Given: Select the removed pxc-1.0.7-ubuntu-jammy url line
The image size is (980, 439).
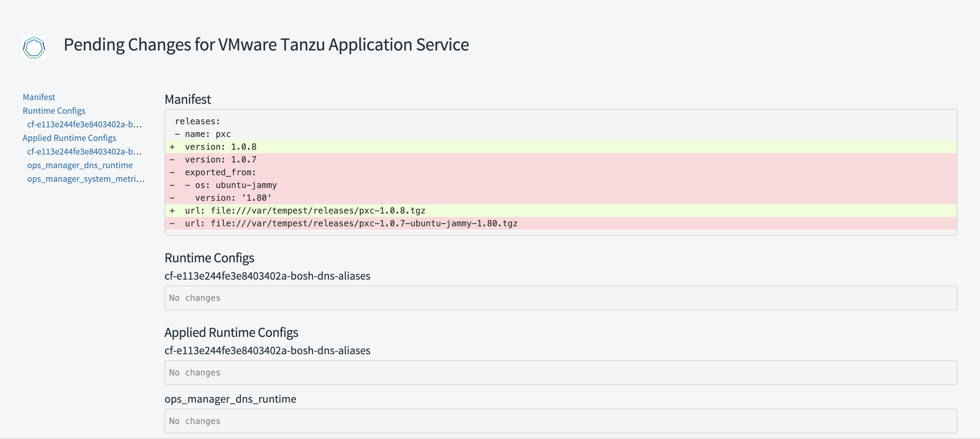Looking at the screenshot, I should click(x=561, y=223).
